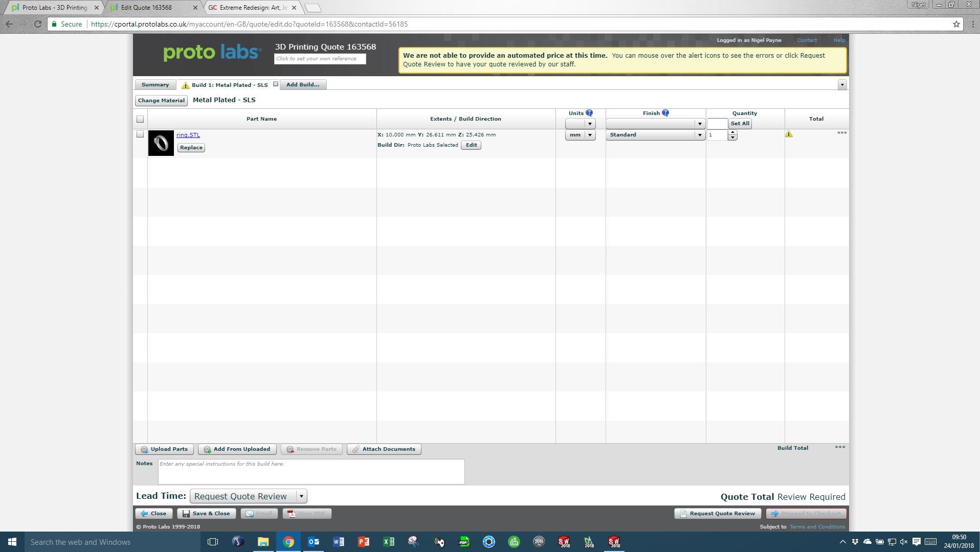Switch to Extreme Redesign browser tab

tap(252, 8)
